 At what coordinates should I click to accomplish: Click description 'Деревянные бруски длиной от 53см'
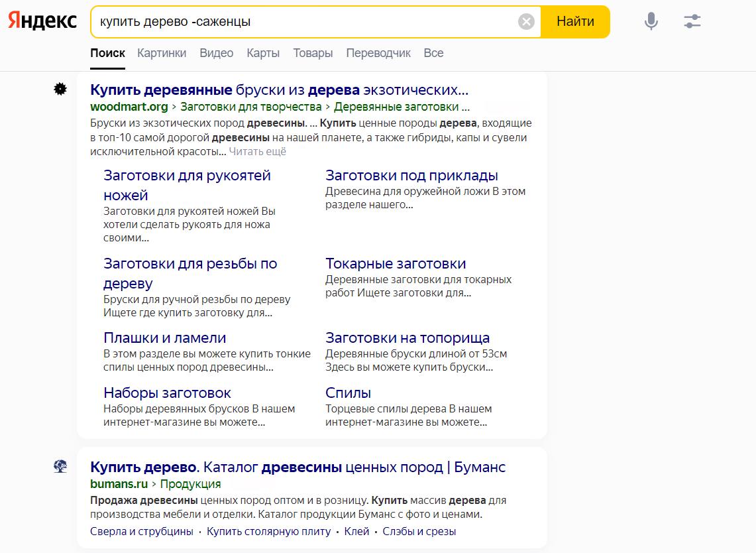click(x=416, y=353)
